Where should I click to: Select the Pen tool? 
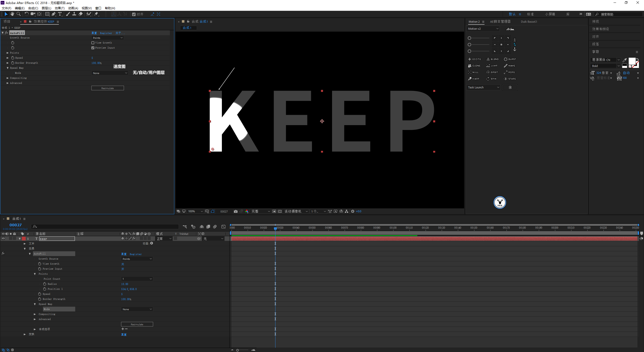tap(53, 14)
